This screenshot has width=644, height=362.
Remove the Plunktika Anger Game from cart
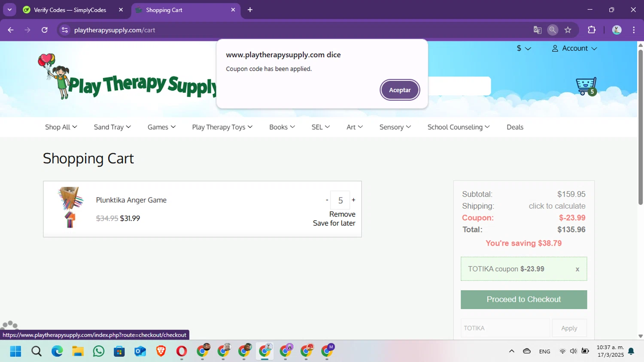pos(342,214)
